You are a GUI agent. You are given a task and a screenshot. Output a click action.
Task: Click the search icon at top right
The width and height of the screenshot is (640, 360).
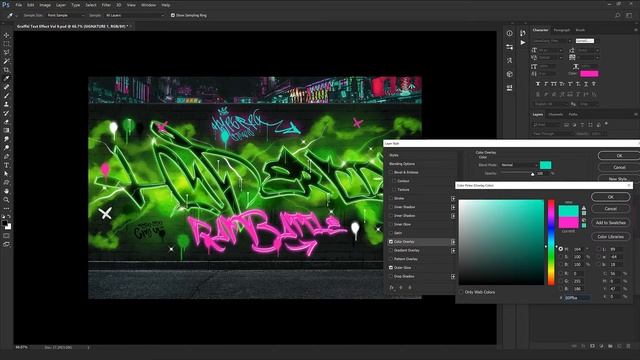pyautogui.click(x=617, y=16)
